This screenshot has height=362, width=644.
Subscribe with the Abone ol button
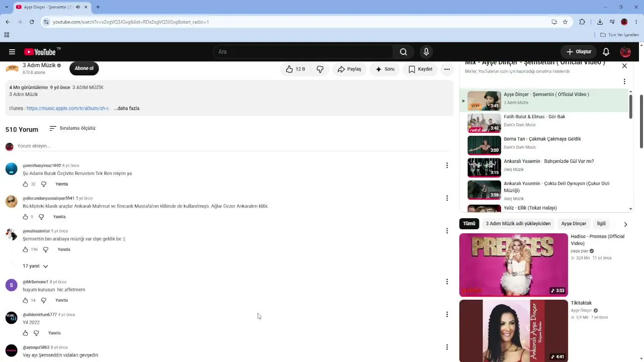[84, 68]
